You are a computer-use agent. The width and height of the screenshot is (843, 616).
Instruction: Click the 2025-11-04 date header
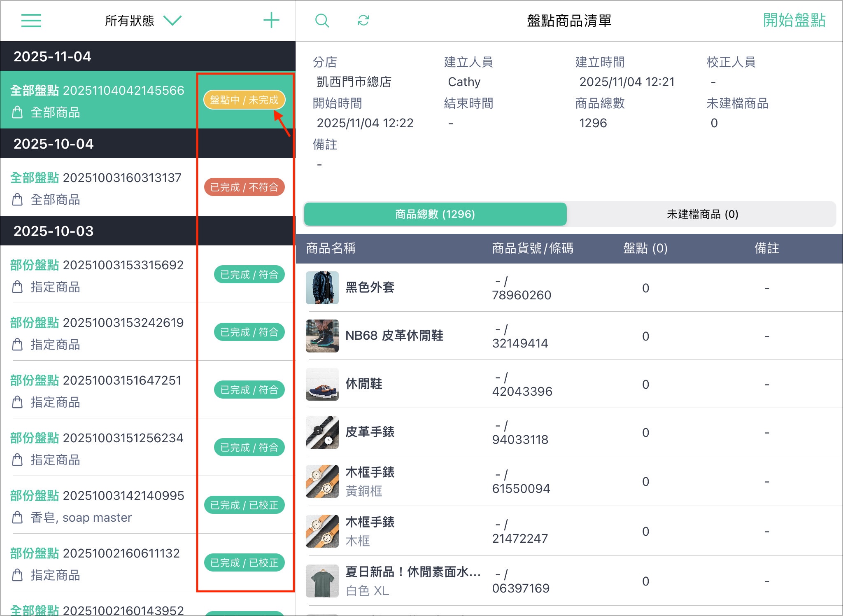pyautogui.click(x=148, y=56)
